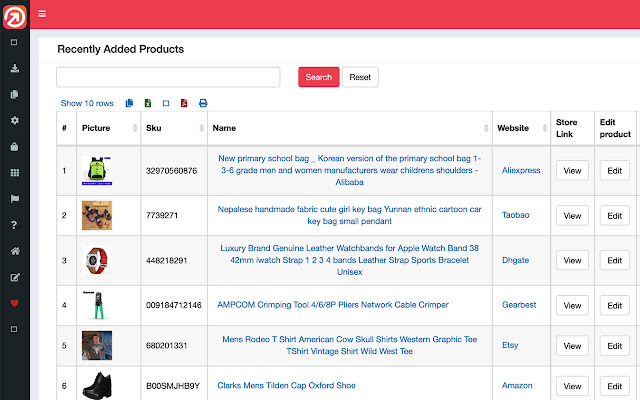The image size is (640, 400).
Task: Open the Show 10 rows dropdown
Action: pos(87,103)
